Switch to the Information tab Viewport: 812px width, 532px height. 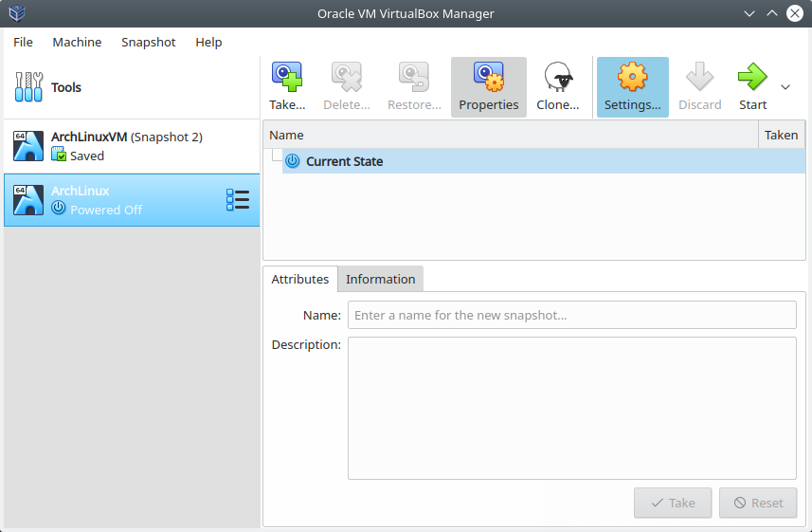coord(381,279)
